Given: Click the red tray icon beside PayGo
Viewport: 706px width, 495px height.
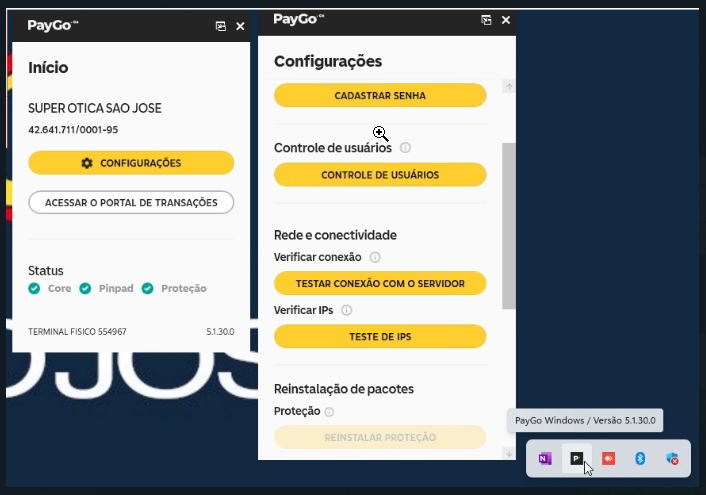Looking at the screenshot, I should 608,458.
